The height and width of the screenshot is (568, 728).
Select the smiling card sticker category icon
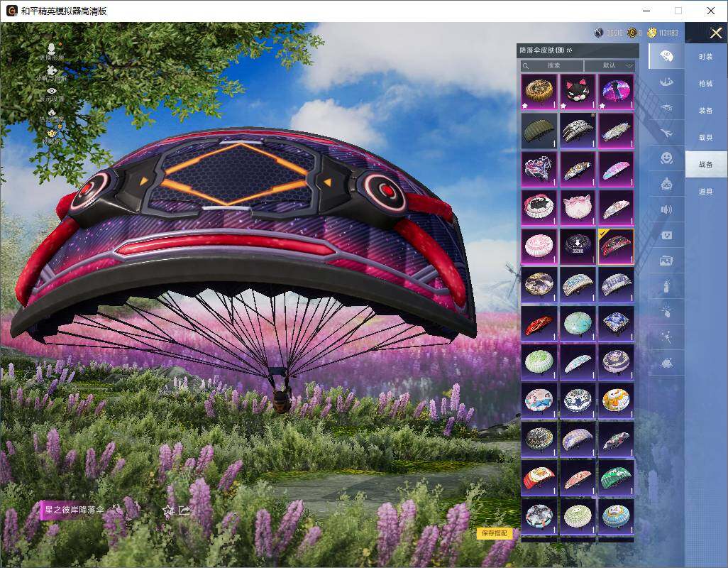666,235
